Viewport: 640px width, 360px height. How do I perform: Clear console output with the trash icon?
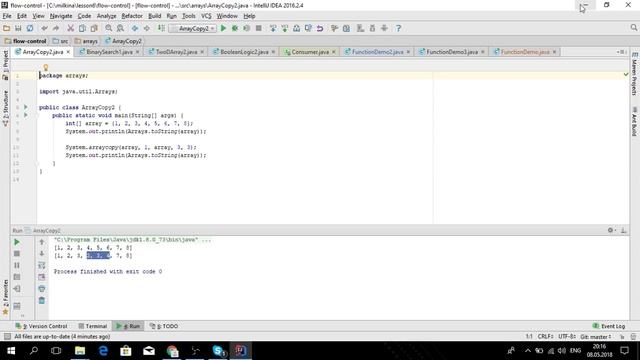click(x=42, y=300)
